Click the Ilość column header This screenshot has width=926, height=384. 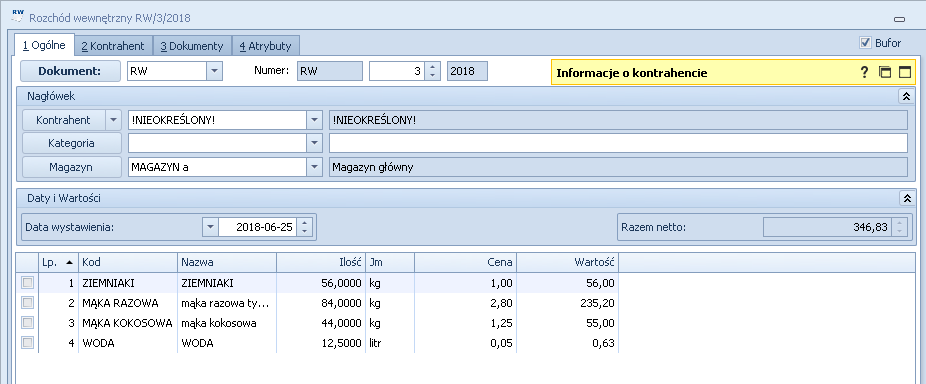click(x=321, y=262)
